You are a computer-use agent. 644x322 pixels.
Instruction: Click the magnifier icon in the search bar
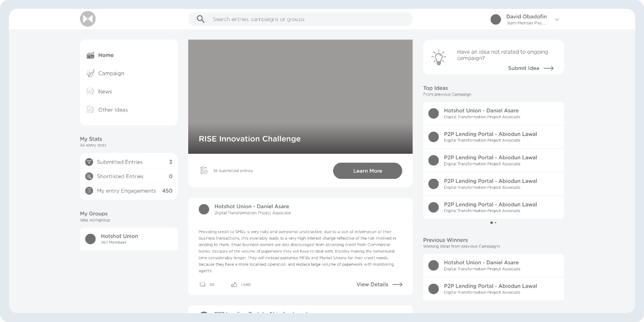[x=200, y=19]
